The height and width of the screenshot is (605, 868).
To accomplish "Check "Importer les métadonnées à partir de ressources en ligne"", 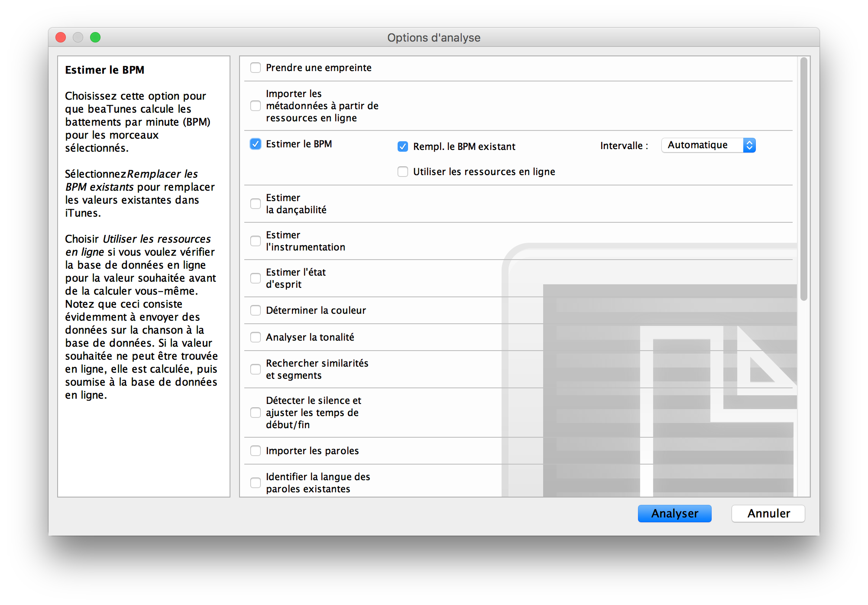I will [x=255, y=105].
